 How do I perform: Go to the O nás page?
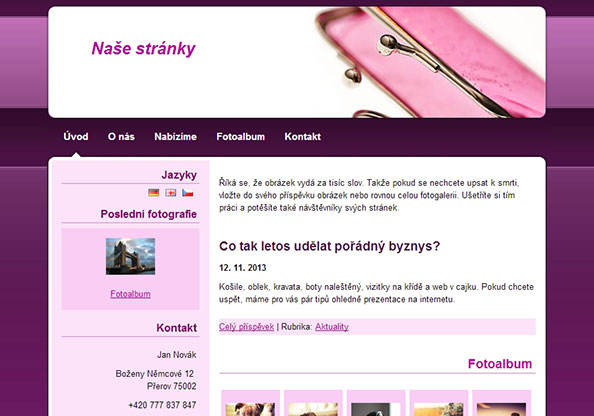[x=121, y=137]
